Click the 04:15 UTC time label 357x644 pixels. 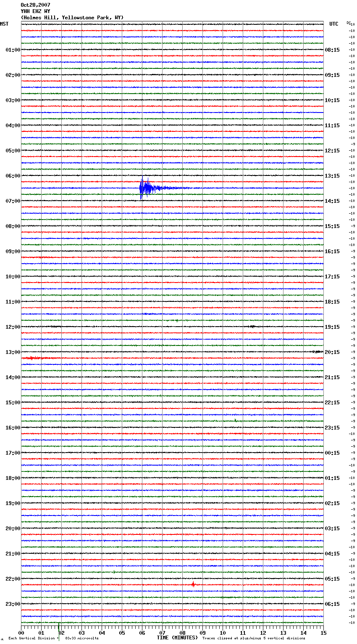tap(332, 554)
